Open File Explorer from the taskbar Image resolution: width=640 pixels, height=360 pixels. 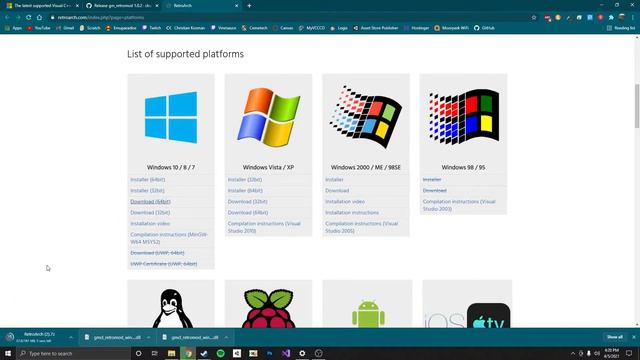pyautogui.click(x=171, y=353)
